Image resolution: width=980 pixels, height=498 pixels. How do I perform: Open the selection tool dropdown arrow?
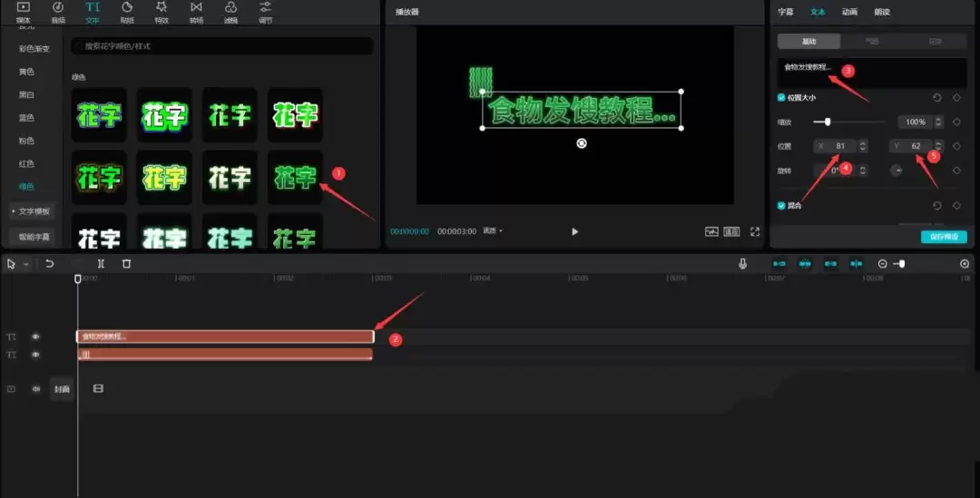coord(25,264)
